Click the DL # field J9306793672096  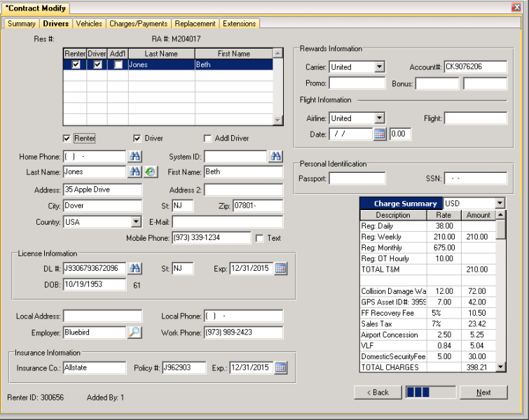95,269
